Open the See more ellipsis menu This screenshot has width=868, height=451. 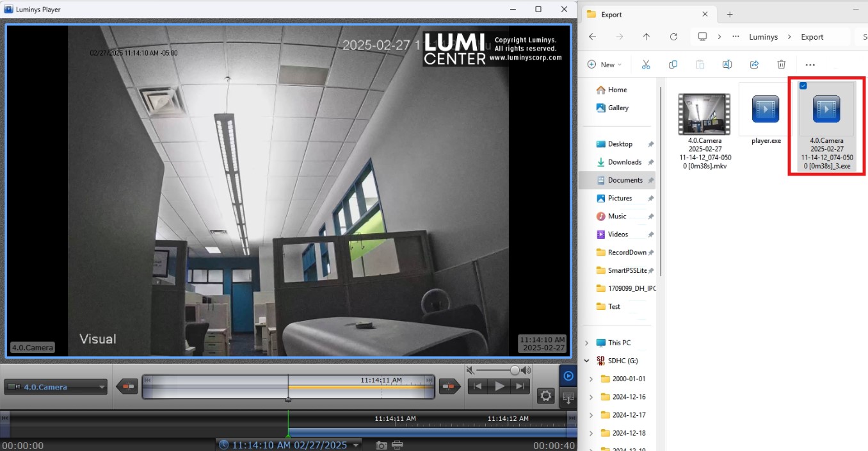pos(810,65)
